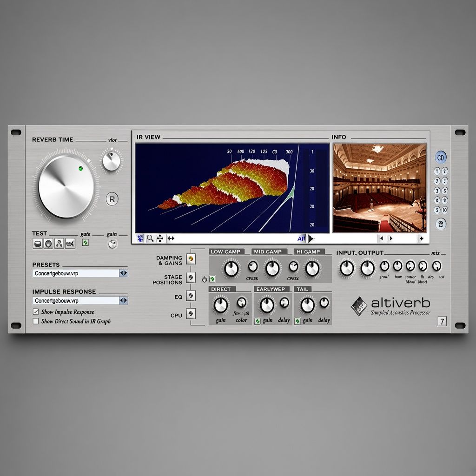Viewport: 476px width, 476px height.
Task: Click the second large Input Output knob
Action: (368, 268)
